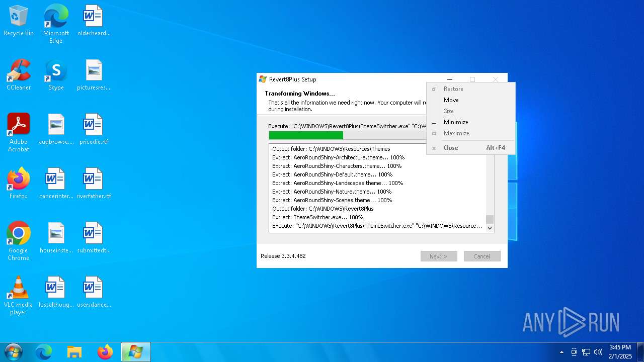Open the Windows Start menu
This screenshot has width=644, height=362.
coord(14,352)
